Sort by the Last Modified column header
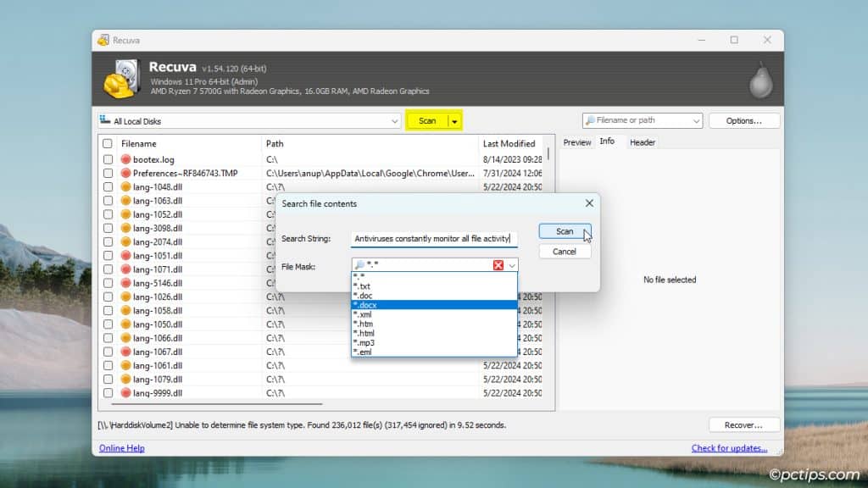Image resolution: width=868 pixels, height=488 pixels. pos(510,143)
